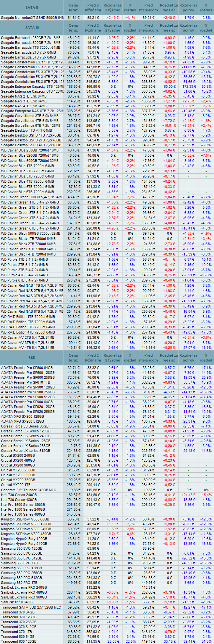Click "Samsung 850 EVO 120GB"
Image resolution: width=214 pixels, height=644 pixels.
click(x=21, y=548)
